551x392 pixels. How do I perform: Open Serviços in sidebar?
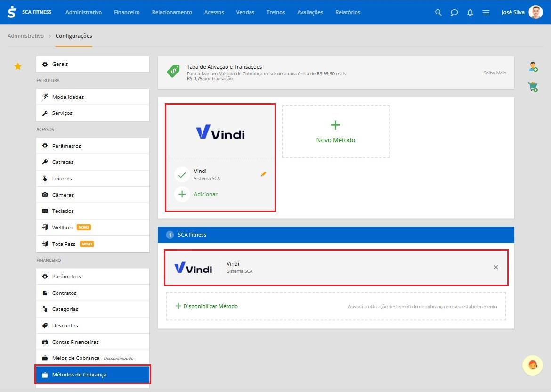93,113
